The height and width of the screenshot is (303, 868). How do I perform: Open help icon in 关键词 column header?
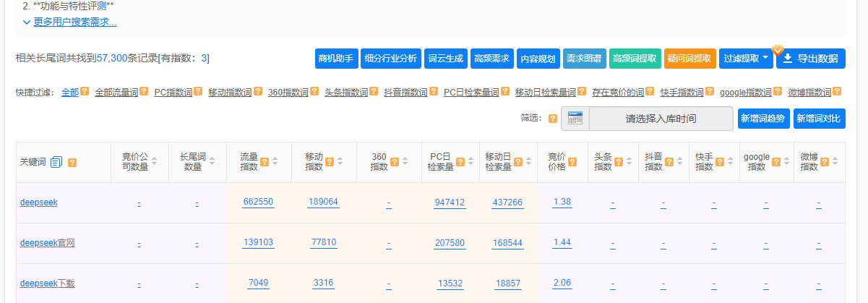coord(72,162)
